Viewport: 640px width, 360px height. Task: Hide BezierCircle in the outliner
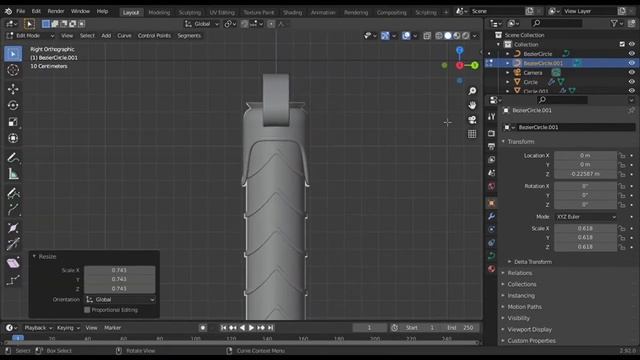tap(631, 54)
